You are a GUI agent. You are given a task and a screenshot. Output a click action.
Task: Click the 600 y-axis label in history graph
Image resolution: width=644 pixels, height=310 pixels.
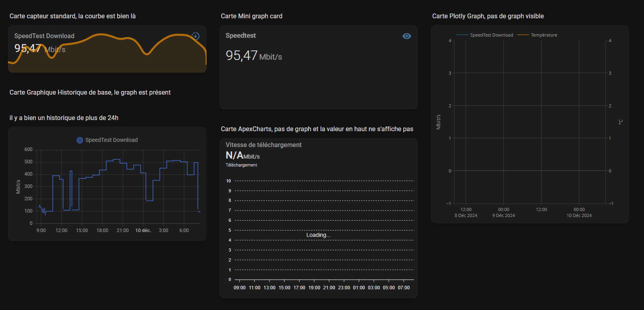(28, 149)
